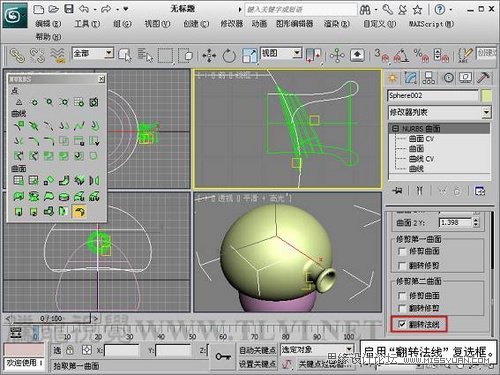Open Configure Modifier Sets icon
The height and width of the screenshot is (375, 500).
pyautogui.click(x=480, y=191)
